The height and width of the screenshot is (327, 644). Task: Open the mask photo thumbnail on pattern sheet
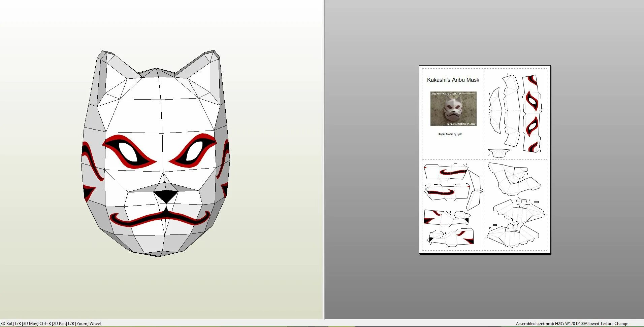(453, 109)
